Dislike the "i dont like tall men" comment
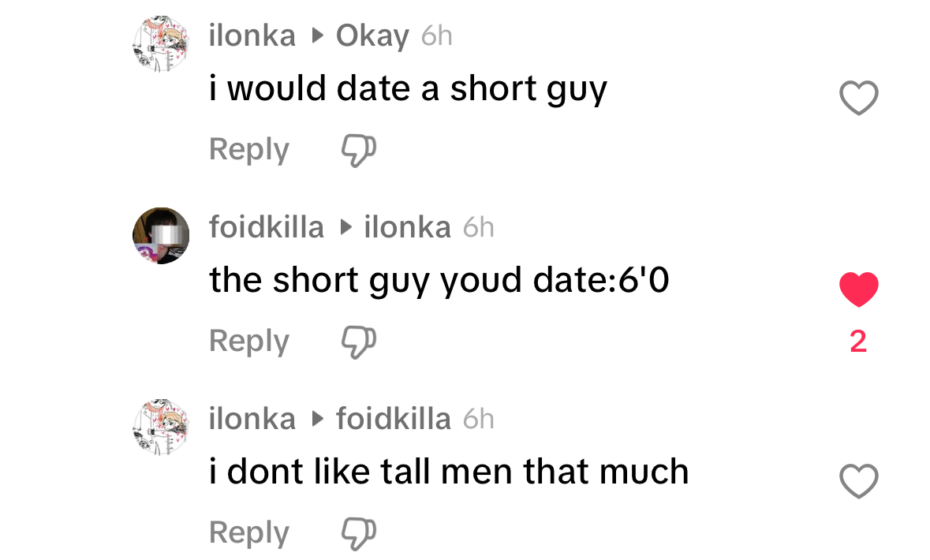 click(x=359, y=533)
